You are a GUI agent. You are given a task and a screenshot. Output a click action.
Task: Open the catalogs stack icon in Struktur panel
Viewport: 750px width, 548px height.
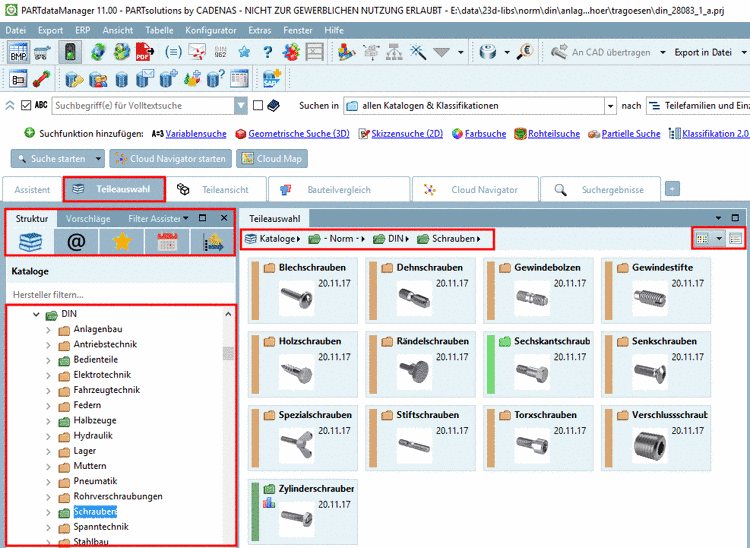click(31, 241)
